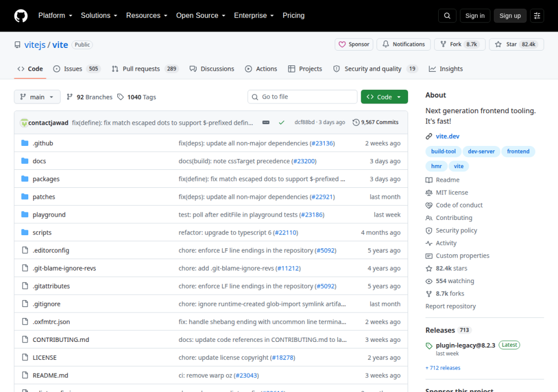The height and width of the screenshot is (392, 558).
Task: Click the Go to file search field
Action: pos(302,97)
